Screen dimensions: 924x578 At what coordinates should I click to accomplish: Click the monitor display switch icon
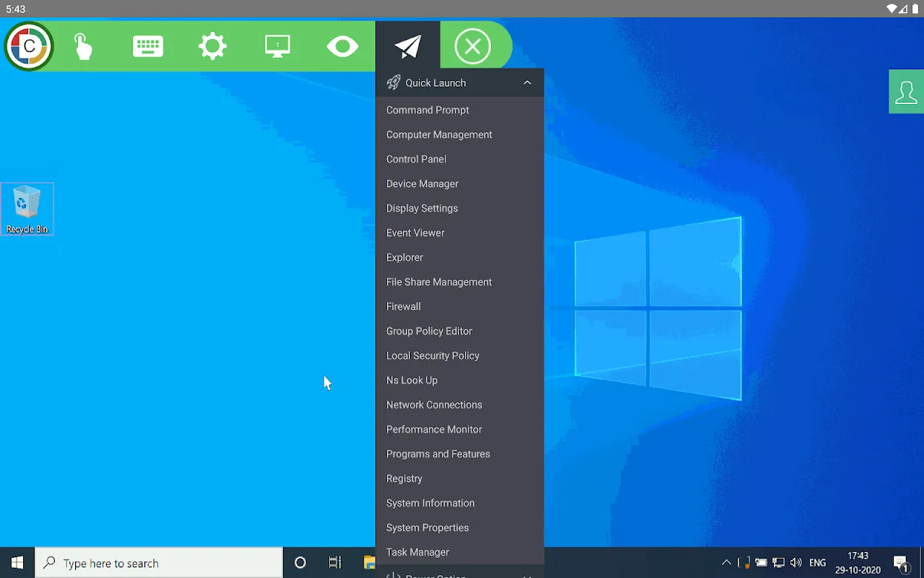click(277, 47)
